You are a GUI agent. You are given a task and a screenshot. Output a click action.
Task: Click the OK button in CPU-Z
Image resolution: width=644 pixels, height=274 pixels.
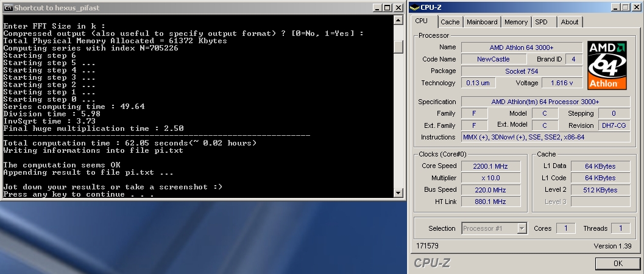[618, 263]
